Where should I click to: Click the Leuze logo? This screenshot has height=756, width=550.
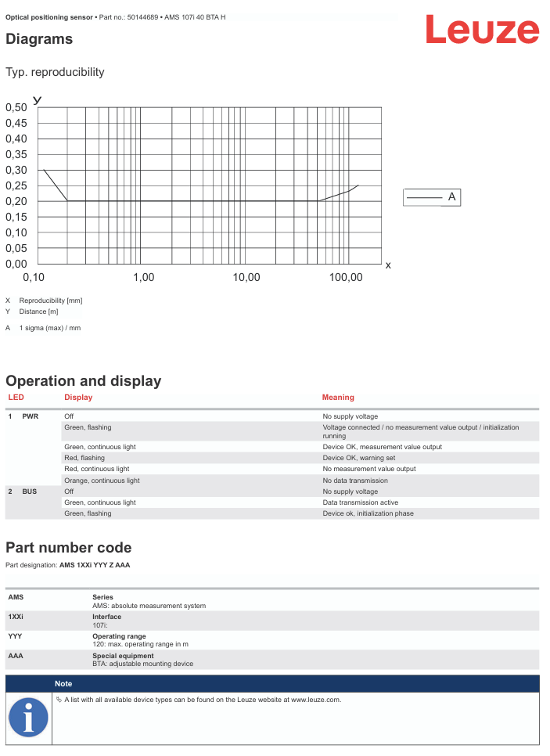[482, 31]
